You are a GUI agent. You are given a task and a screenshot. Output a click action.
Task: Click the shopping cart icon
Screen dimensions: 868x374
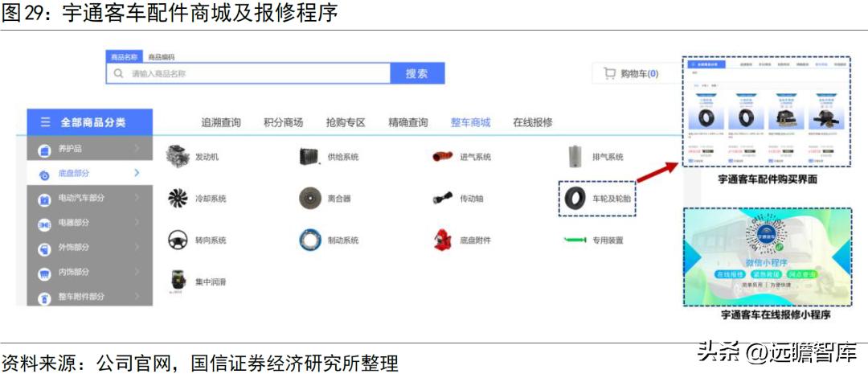[x=609, y=73]
